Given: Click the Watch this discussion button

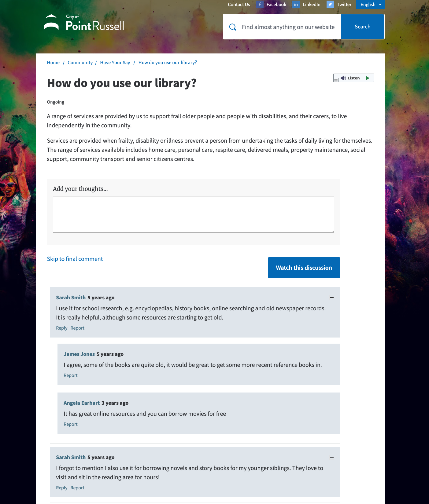Looking at the screenshot, I should click(304, 268).
